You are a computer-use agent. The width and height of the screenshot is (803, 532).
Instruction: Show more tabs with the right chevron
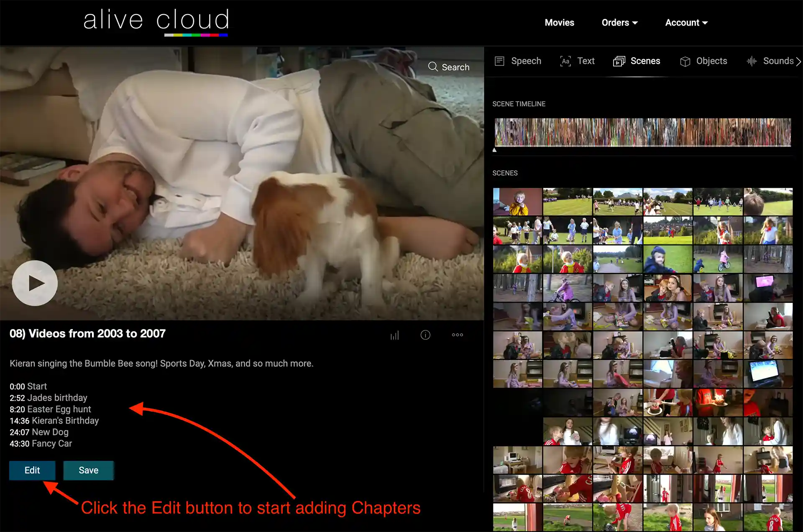pos(798,61)
